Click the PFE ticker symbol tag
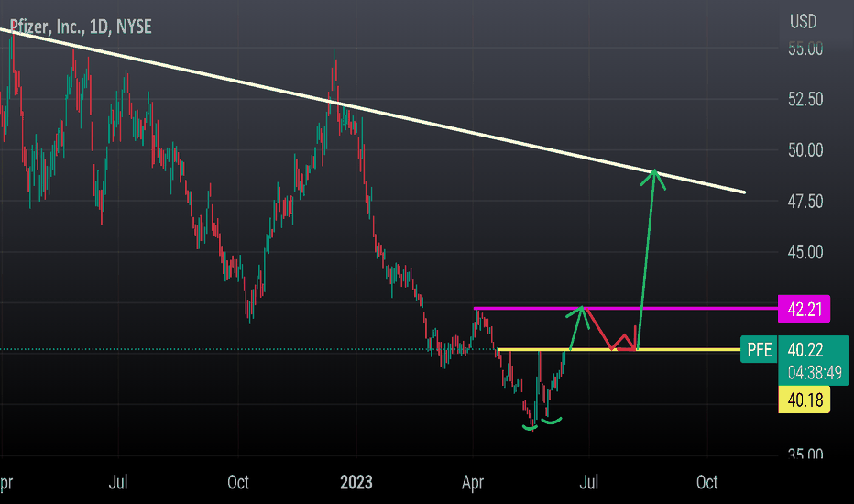Screen dimensions: 854x504 click(x=760, y=349)
